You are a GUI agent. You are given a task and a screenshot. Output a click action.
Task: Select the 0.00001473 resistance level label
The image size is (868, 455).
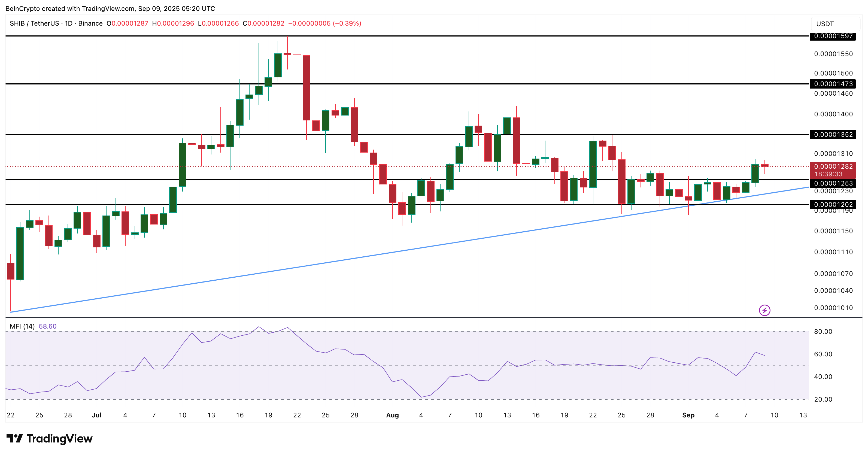click(833, 84)
